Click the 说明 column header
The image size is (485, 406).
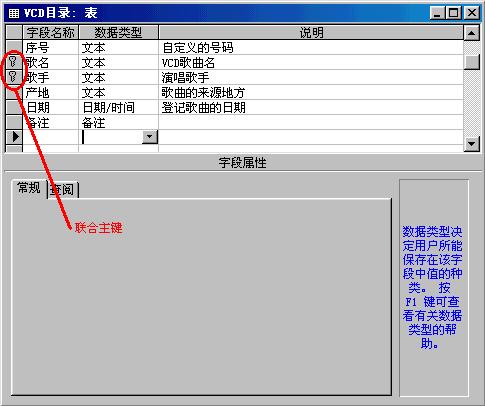click(x=311, y=32)
